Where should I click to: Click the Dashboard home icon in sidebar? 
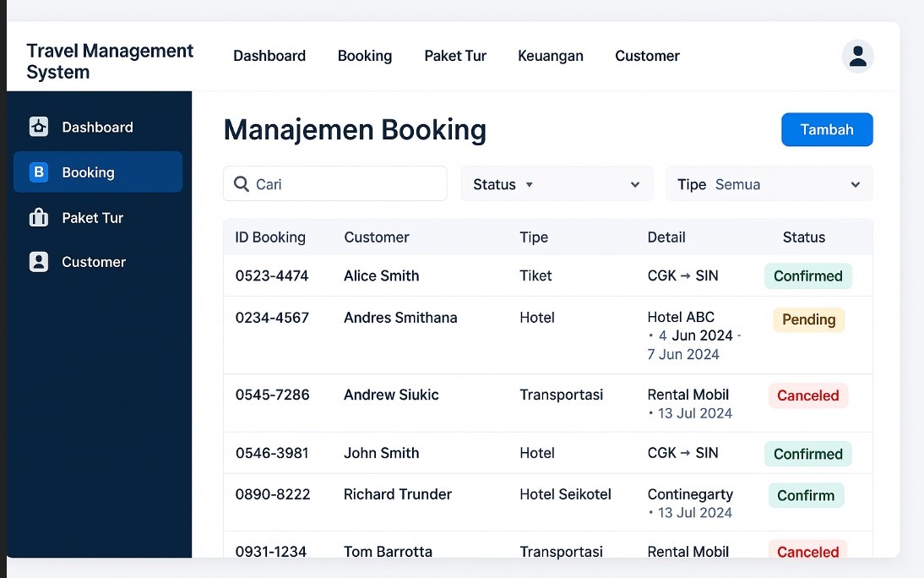pos(39,127)
